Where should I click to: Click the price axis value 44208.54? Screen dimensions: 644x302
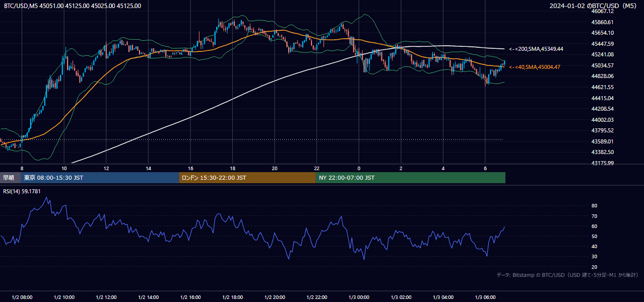pos(603,109)
